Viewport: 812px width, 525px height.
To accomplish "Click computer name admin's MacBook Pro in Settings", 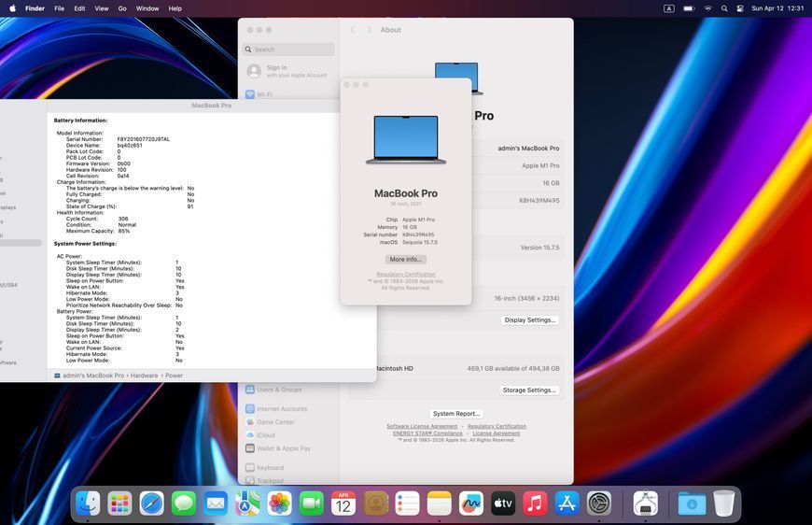I will (x=528, y=149).
